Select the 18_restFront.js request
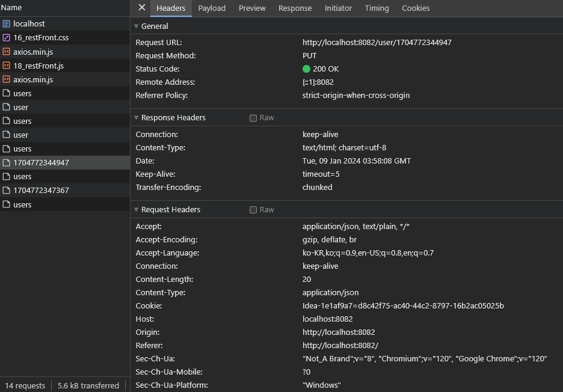 click(65, 66)
